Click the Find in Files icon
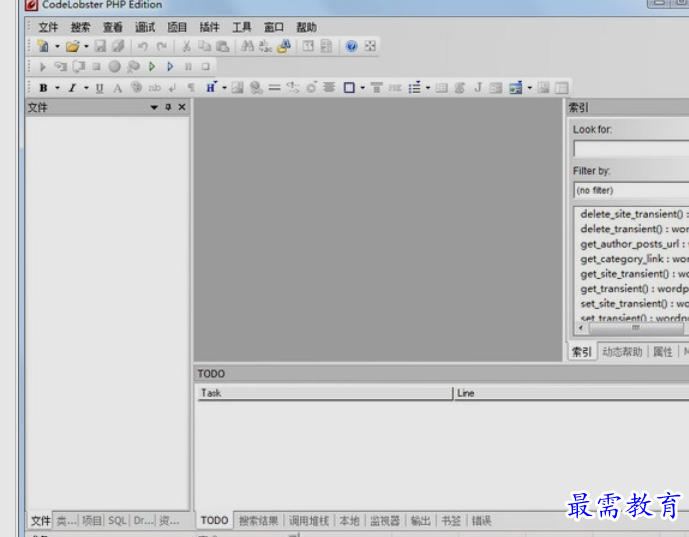Viewport: 689px width, 537px height. coord(284,46)
